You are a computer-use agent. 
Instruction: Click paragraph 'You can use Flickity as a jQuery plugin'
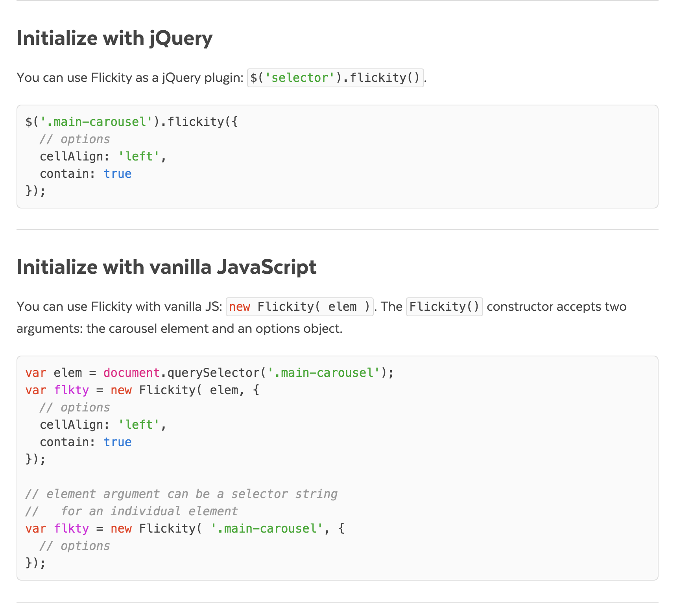tap(130, 77)
